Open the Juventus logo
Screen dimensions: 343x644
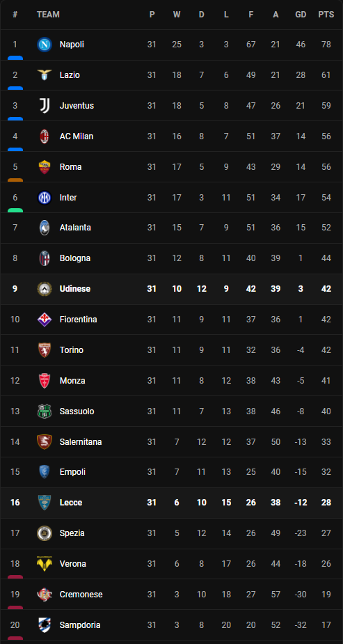pos(45,106)
